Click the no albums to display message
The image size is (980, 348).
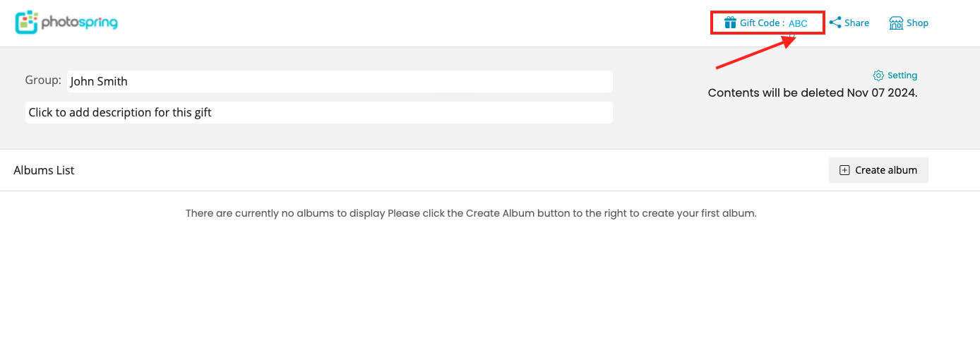pos(471,213)
